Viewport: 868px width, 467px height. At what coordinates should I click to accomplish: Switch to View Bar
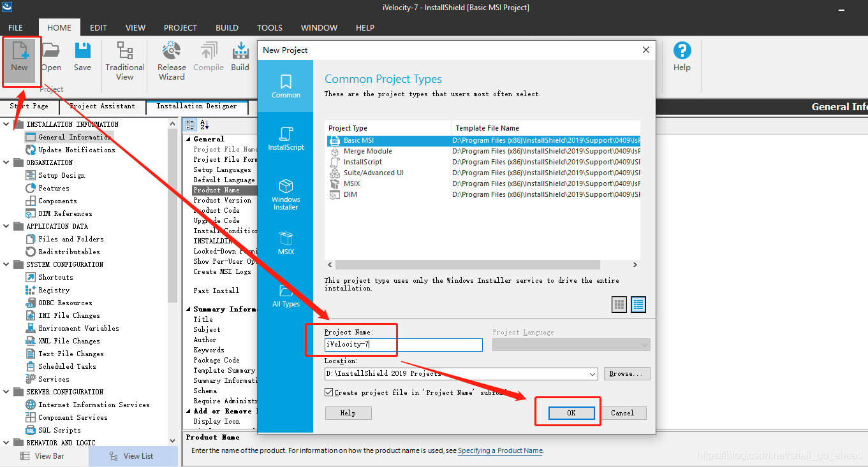click(x=44, y=456)
